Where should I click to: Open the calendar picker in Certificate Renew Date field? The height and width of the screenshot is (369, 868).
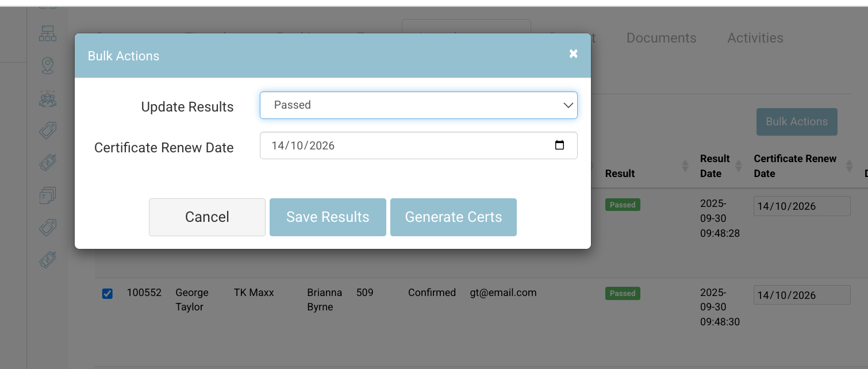[560, 145]
